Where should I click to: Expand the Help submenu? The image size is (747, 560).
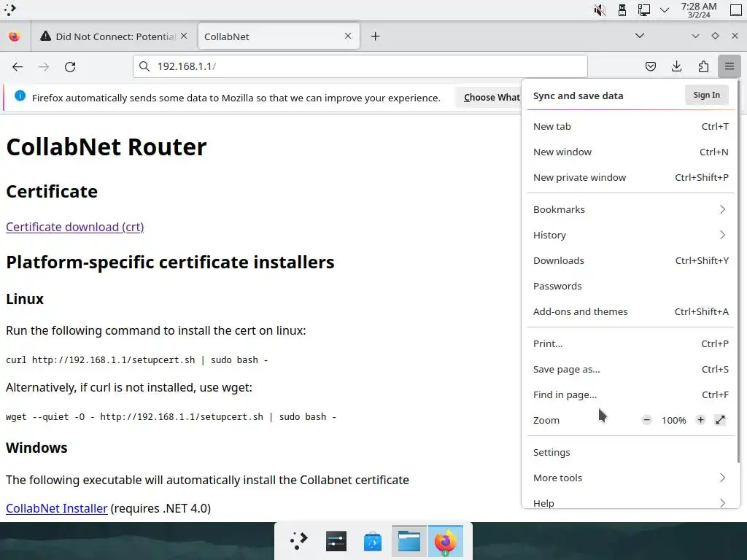pos(631,502)
